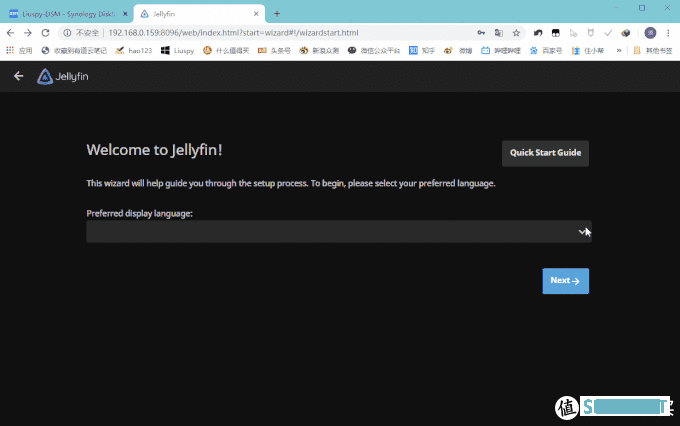Click the dark square extension icon
Viewport: 680px width, 426px height.
coord(556,33)
